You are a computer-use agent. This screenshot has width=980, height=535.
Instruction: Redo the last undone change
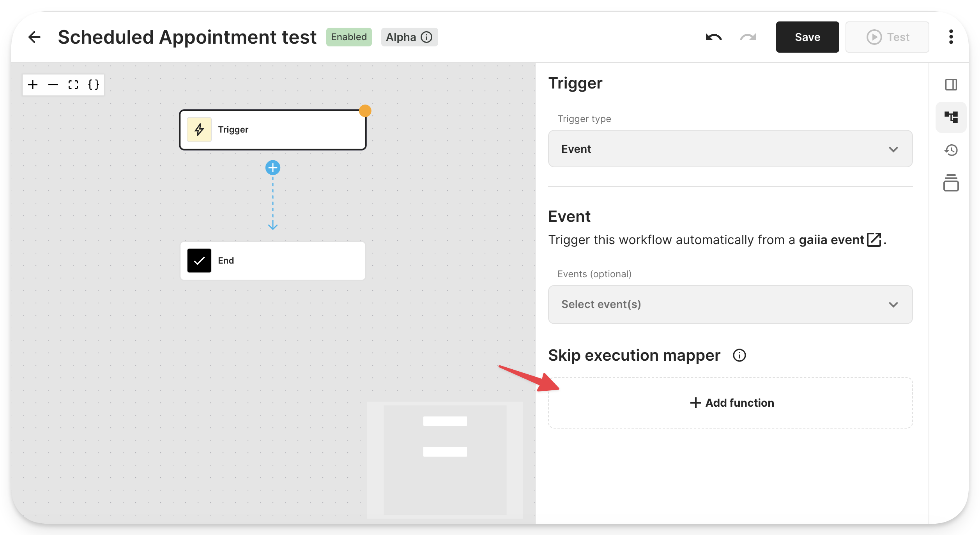pos(748,37)
